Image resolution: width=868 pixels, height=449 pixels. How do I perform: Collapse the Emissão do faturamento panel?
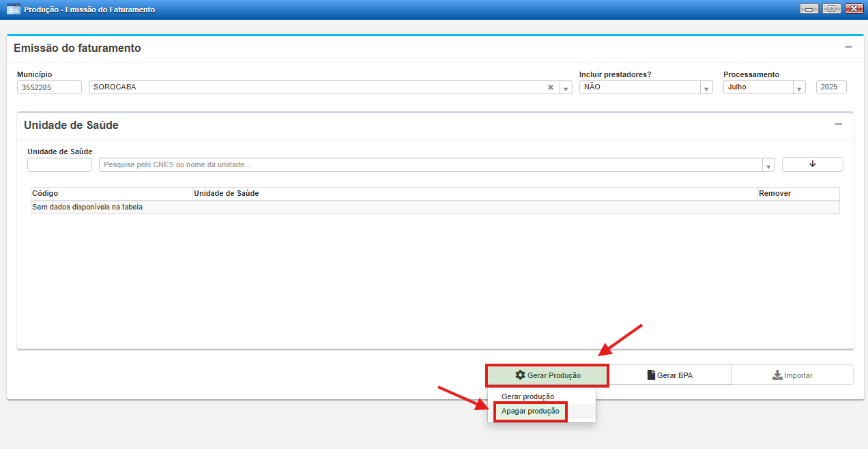point(848,47)
